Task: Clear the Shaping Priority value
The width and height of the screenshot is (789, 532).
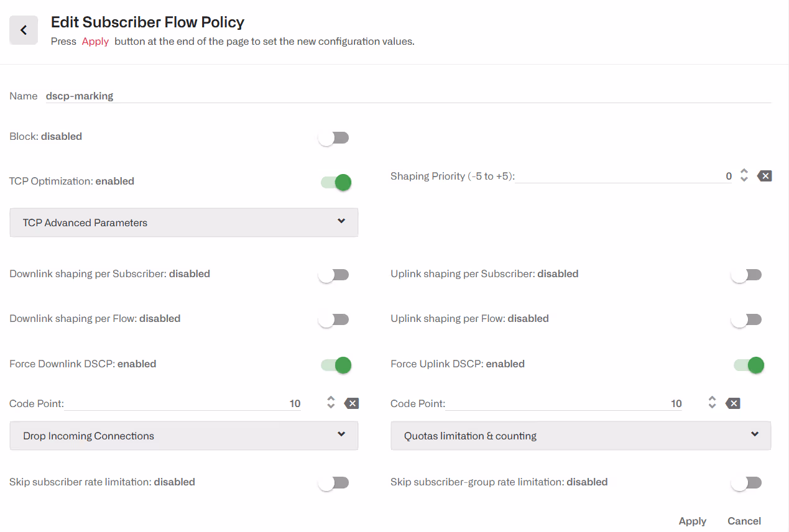Action: pos(765,176)
